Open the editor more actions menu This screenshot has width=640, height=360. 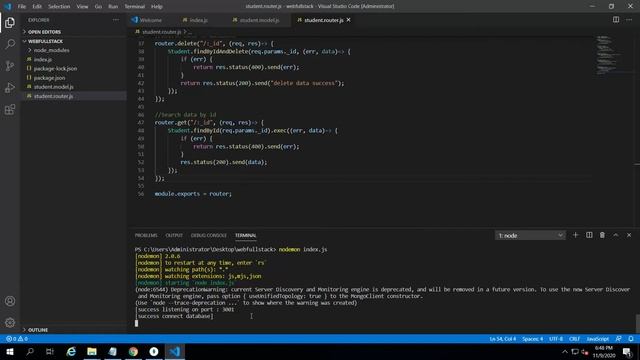629,20
